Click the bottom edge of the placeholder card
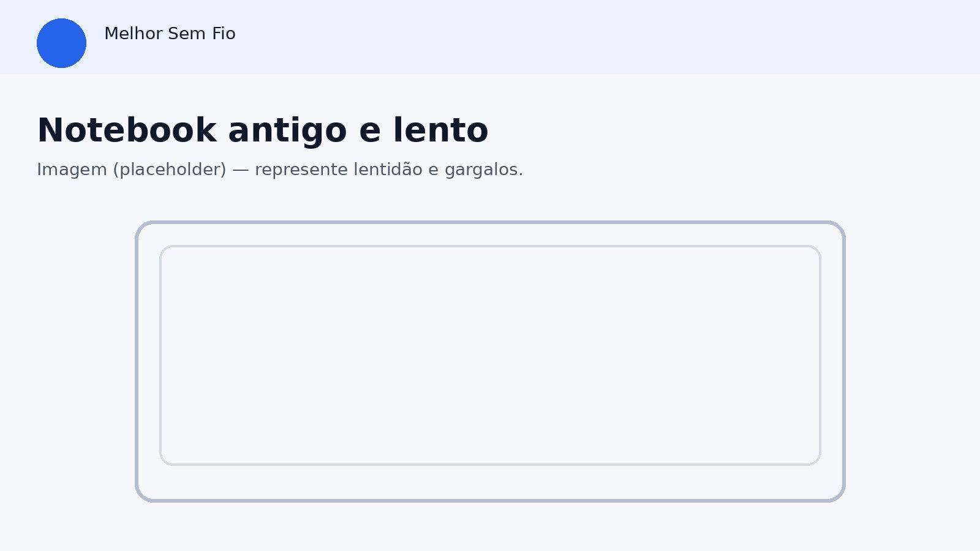This screenshot has height=551, width=980. pos(490,500)
